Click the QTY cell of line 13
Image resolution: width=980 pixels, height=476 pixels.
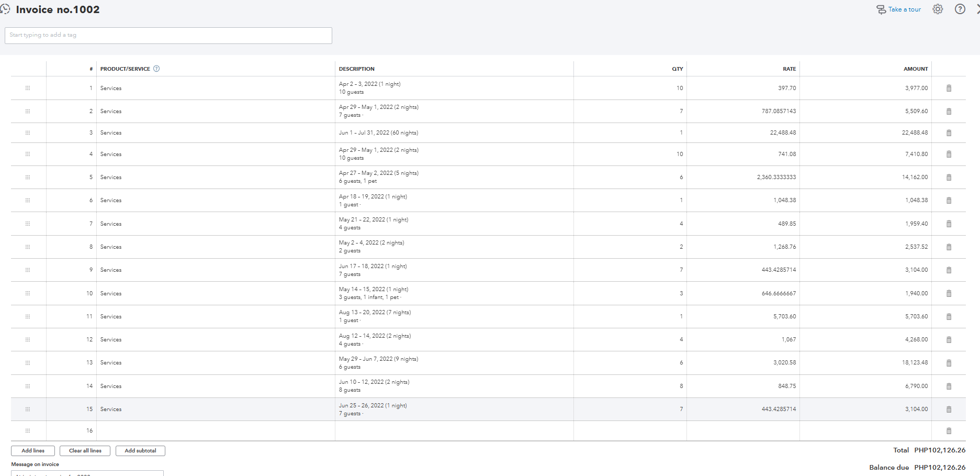coord(630,363)
